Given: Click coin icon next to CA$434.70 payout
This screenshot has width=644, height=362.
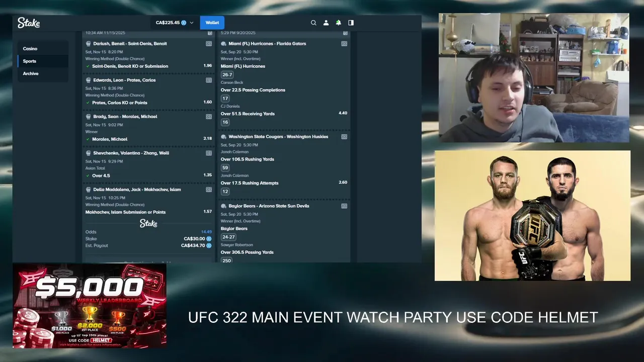Looking at the screenshot, I should click(209, 245).
